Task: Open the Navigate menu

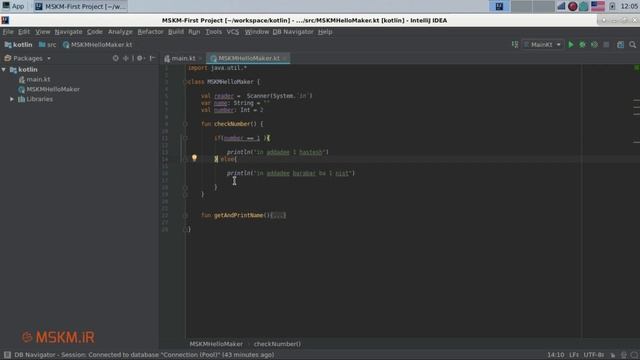Action: [68, 32]
